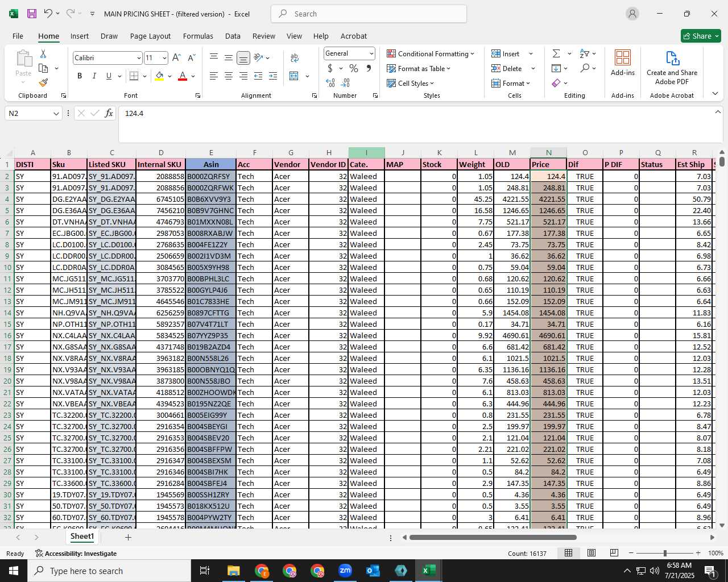The height and width of the screenshot is (582, 728).
Task: Switch to the Insert ribbon tab
Action: coord(80,36)
